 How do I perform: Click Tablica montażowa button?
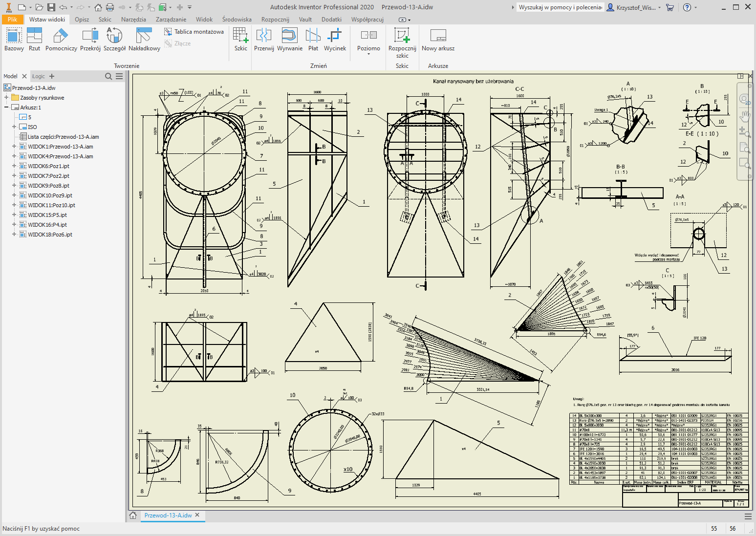[x=194, y=32]
